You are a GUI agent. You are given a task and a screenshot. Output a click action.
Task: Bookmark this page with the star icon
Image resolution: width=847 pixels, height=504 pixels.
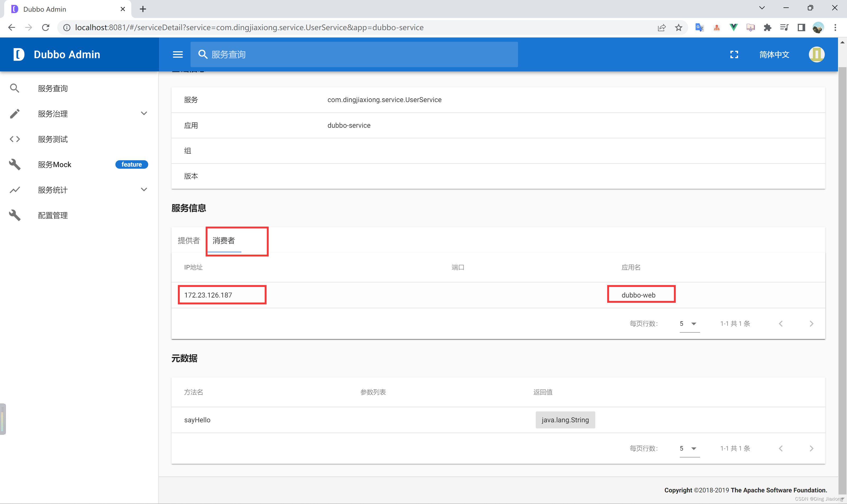678,28
